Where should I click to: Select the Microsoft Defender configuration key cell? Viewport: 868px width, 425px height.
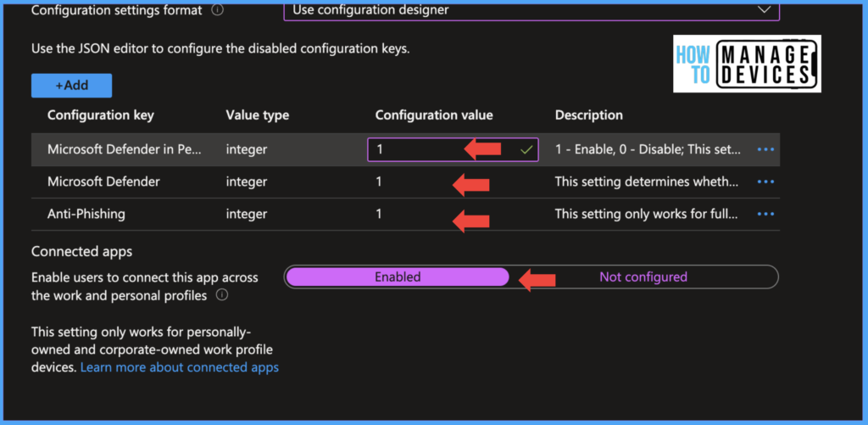pyautogui.click(x=103, y=182)
